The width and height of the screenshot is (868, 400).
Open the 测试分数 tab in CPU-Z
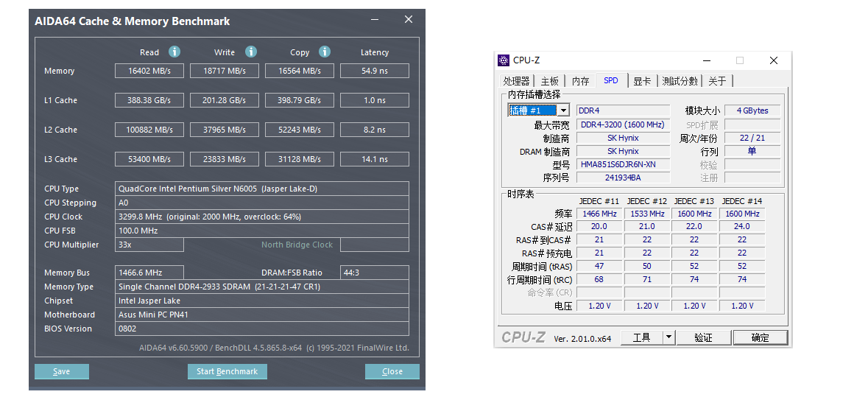680,82
